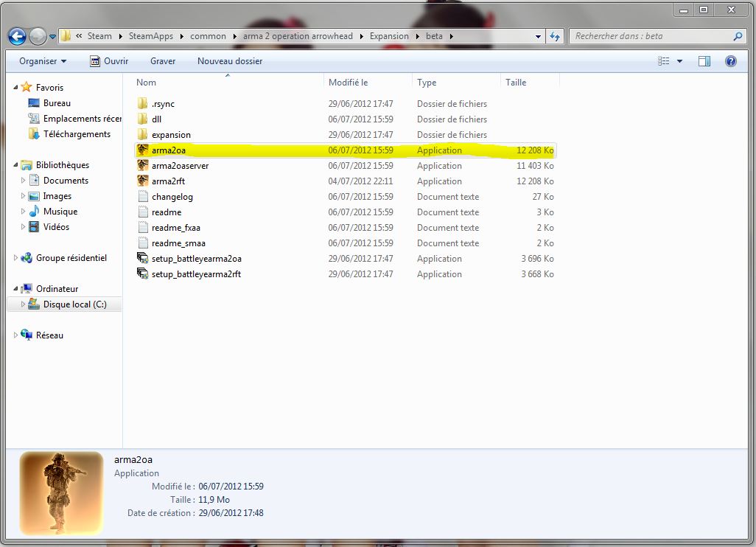Click the Ordinateur computer icon
This screenshot has height=547, width=756.
27,288
